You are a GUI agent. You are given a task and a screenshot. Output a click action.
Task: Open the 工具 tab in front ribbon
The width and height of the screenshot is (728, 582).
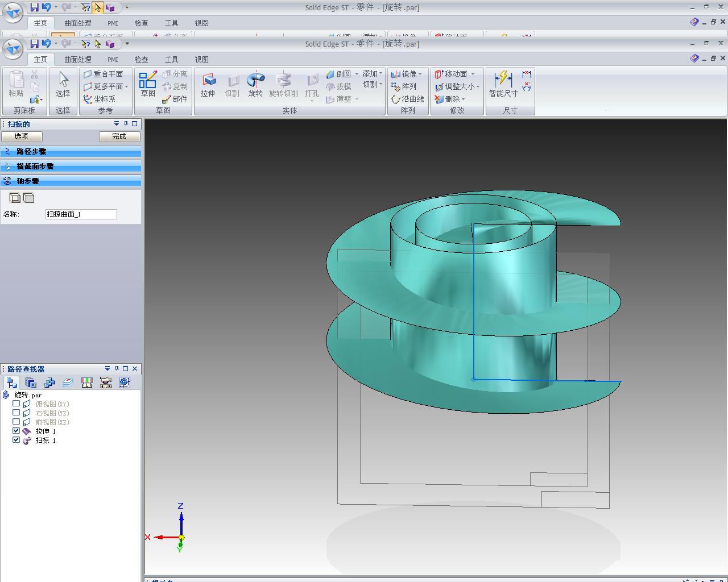(x=171, y=59)
